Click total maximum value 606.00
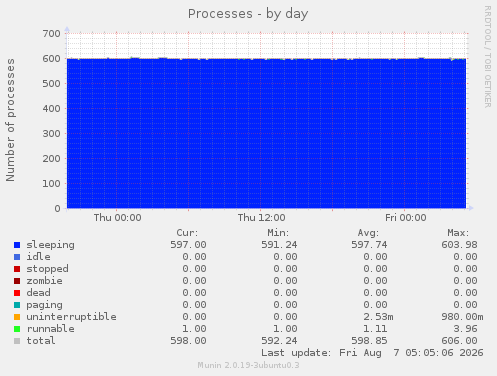The width and height of the screenshot is (497, 376). (x=459, y=341)
